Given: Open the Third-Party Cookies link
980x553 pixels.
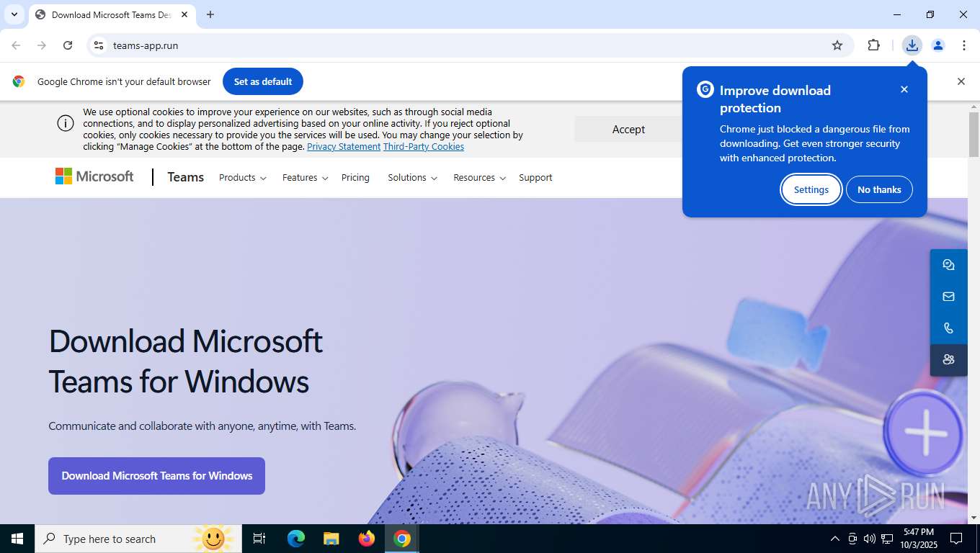Looking at the screenshot, I should 424,146.
